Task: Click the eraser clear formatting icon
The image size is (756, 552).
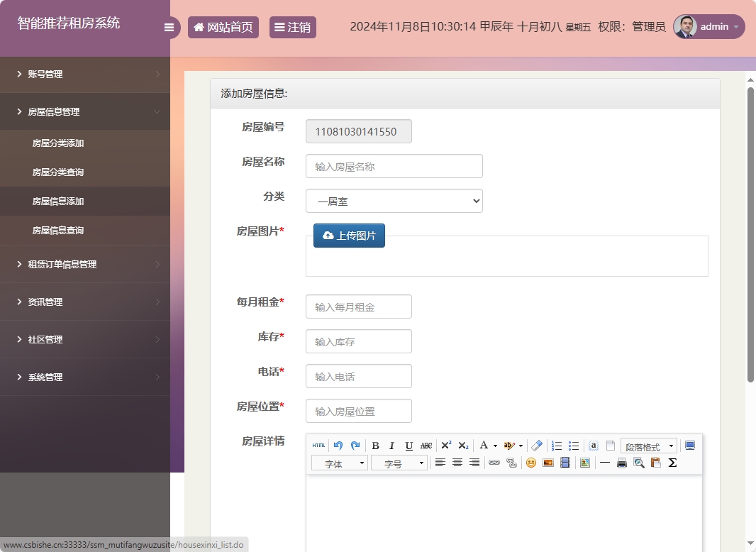Action: pos(537,446)
